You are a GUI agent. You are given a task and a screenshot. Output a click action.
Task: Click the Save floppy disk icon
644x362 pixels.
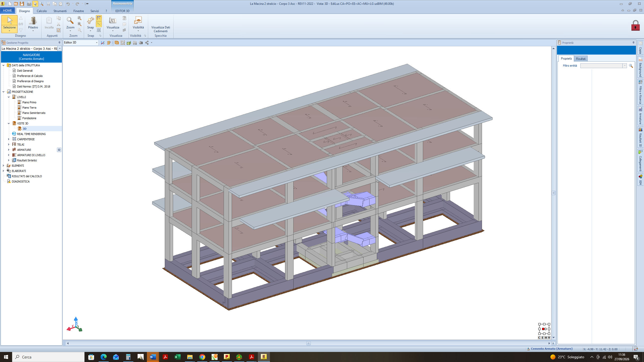click(22, 4)
